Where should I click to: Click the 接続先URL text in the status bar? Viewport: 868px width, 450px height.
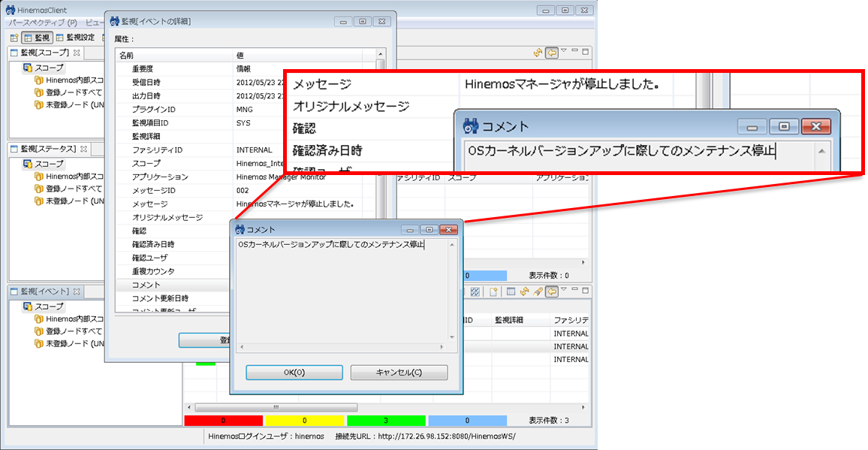coord(425,436)
